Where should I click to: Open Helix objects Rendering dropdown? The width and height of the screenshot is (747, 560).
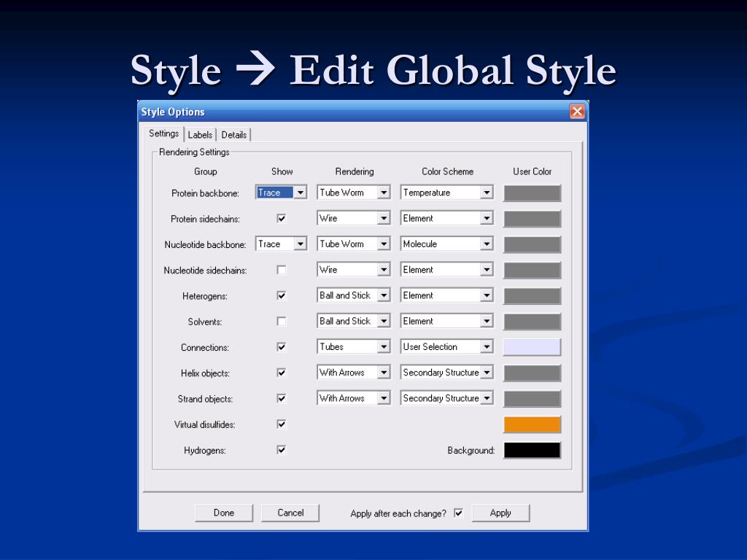click(354, 373)
